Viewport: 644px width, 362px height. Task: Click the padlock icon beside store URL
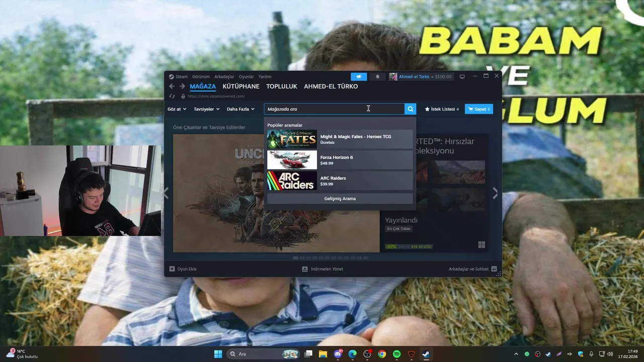click(183, 96)
